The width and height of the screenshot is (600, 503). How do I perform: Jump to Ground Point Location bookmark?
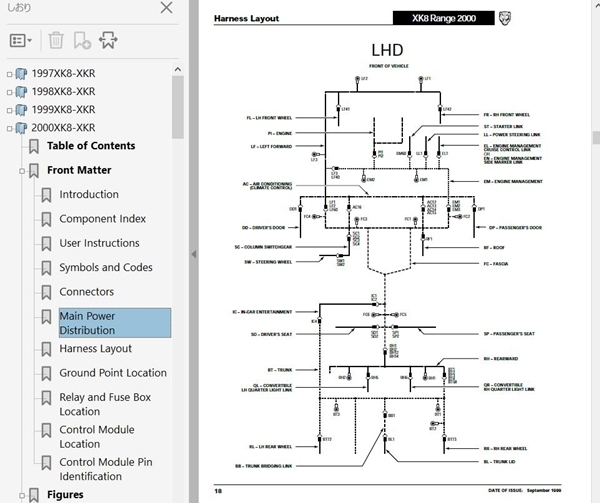[113, 373]
